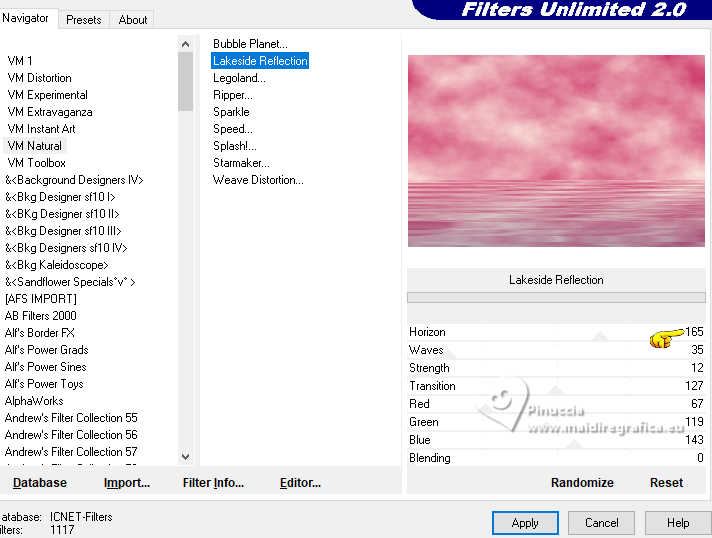
Task: Choose the Sparkle filter
Action: coord(231,112)
